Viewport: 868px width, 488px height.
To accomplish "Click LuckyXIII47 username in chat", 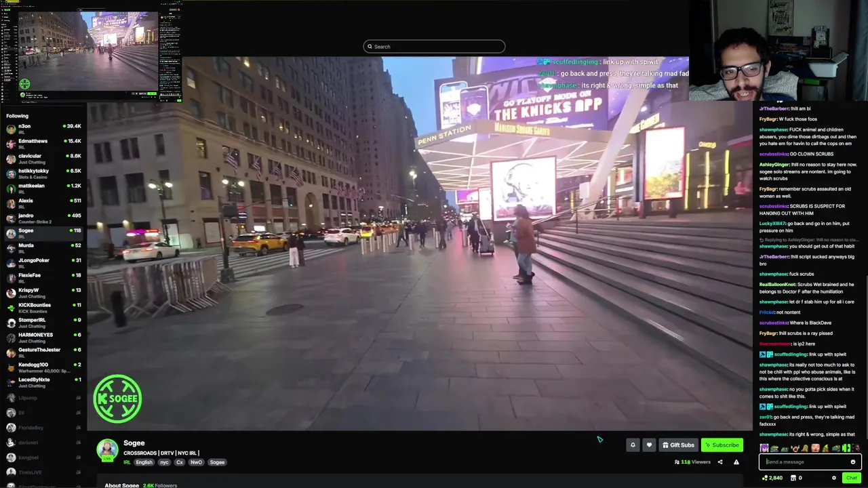I will 772,224.
